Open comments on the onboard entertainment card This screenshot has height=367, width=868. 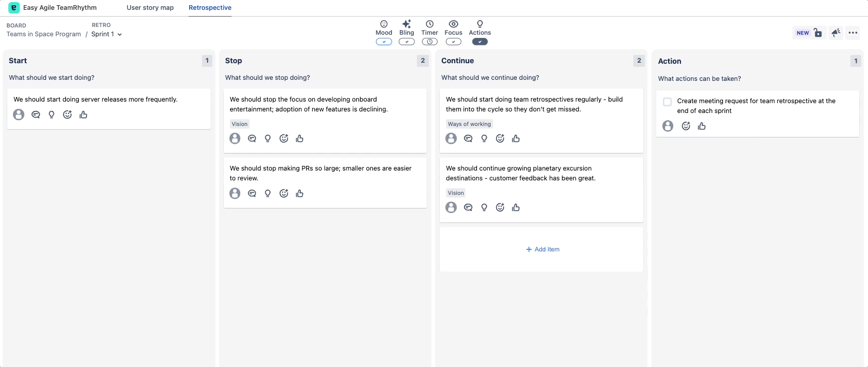coord(252,138)
